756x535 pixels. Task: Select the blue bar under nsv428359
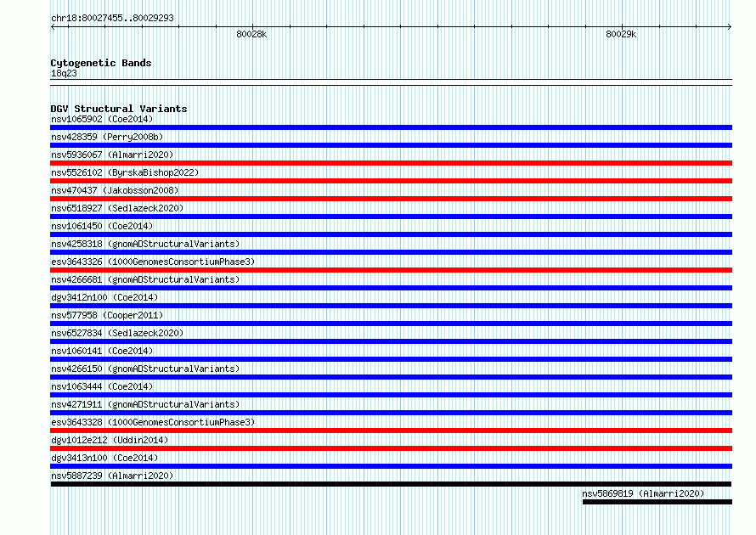391,145
